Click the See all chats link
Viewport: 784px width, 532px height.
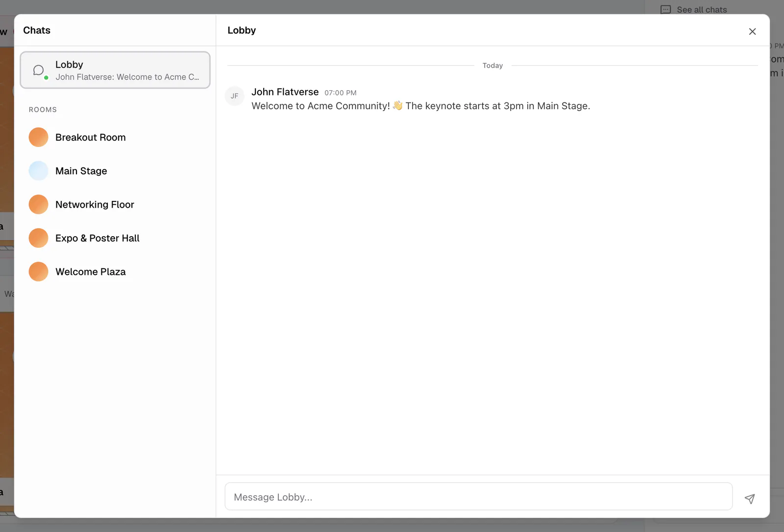coord(702,9)
